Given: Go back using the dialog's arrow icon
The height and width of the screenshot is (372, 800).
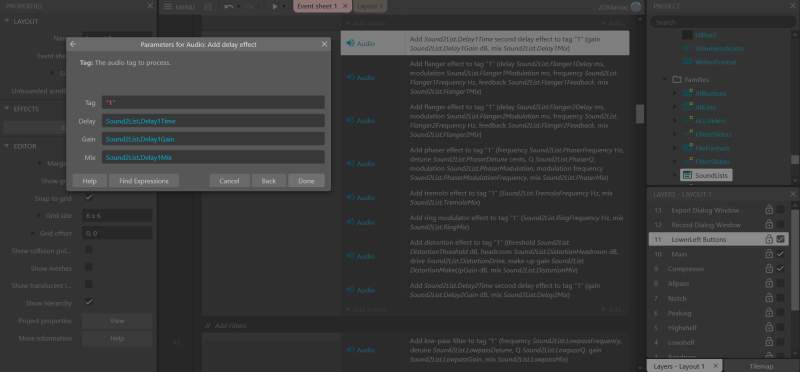Looking at the screenshot, I should [73, 44].
